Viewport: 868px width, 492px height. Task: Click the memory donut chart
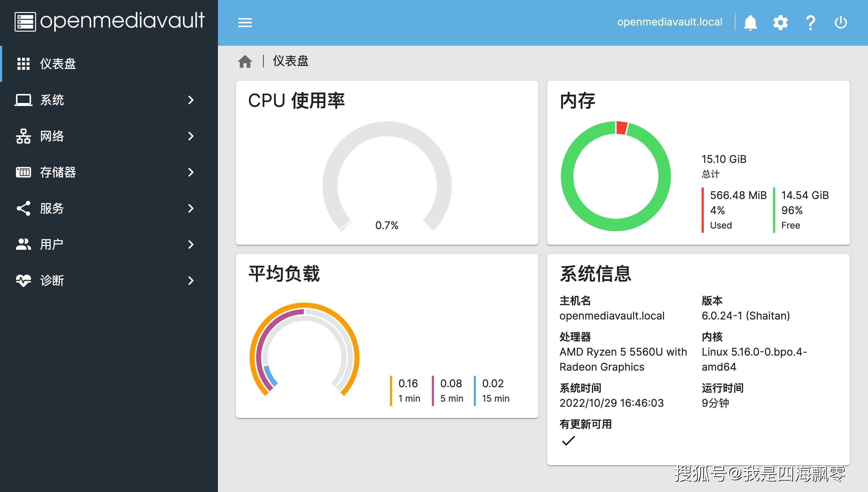616,176
